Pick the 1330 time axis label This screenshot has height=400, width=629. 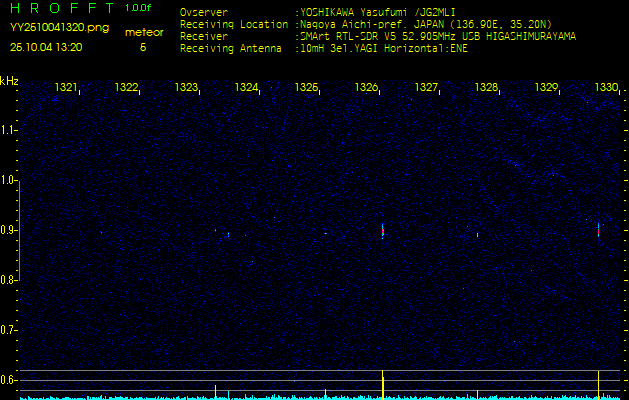coord(606,88)
